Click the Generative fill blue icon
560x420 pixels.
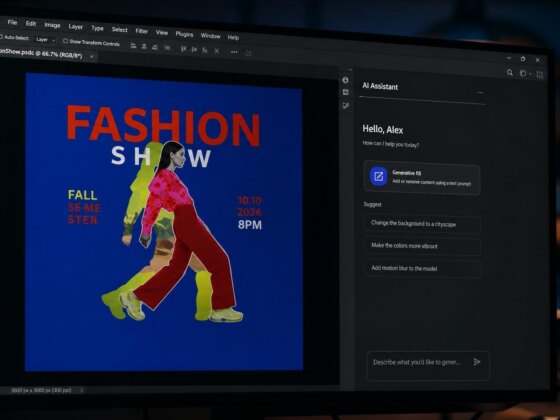pyautogui.click(x=378, y=176)
